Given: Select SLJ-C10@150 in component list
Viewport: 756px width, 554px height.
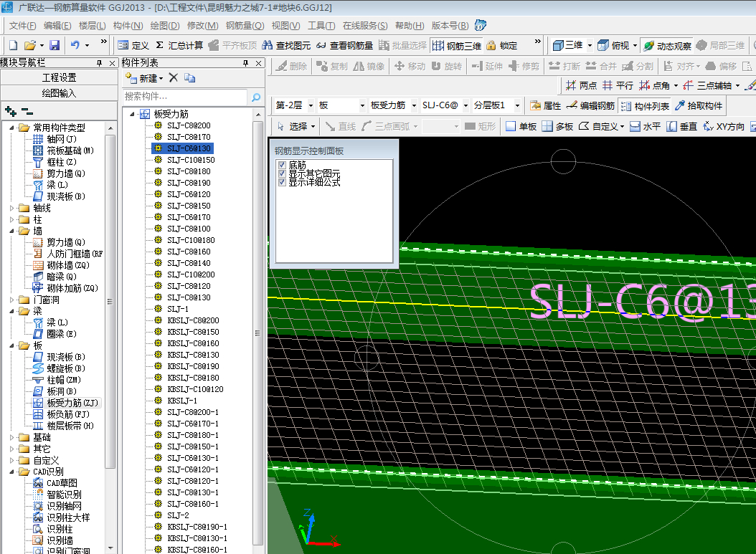Looking at the screenshot, I should coord(191,160).
